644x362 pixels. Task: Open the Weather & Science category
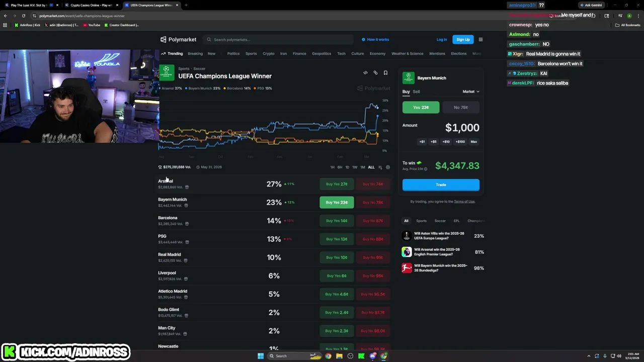tap(408, 53)
